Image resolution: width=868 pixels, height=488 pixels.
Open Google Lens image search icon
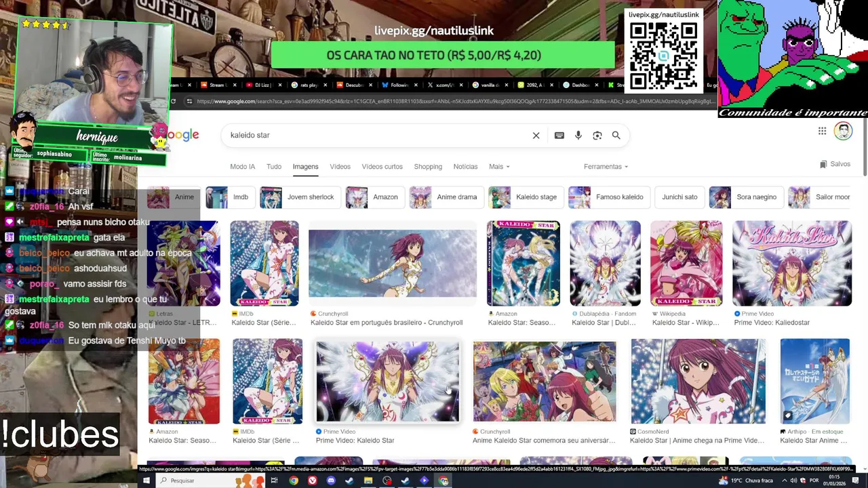(597, 136)
